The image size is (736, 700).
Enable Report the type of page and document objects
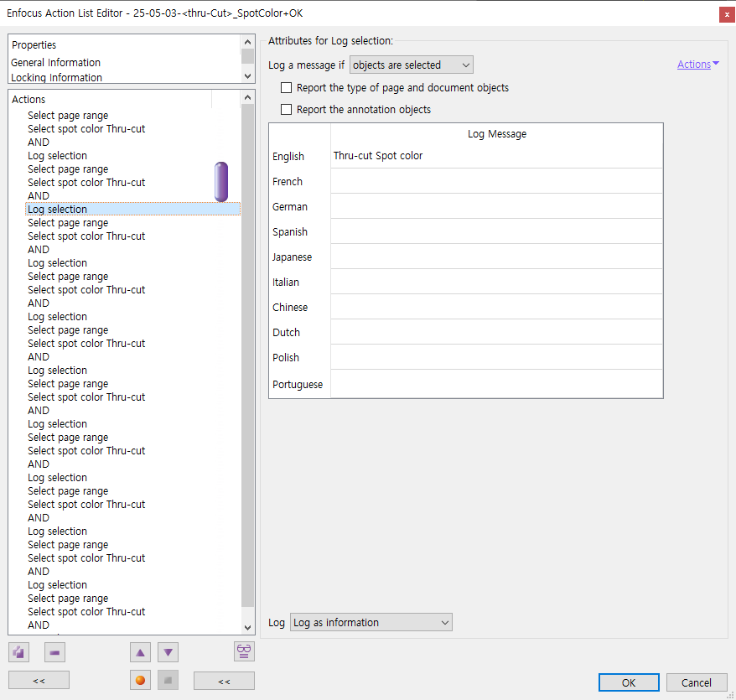click(287, 88)
